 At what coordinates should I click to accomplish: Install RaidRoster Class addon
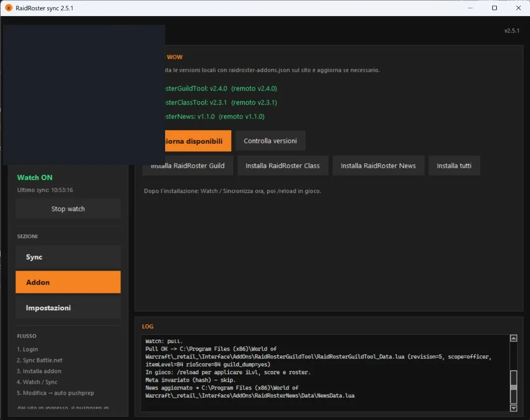(283, 166)
